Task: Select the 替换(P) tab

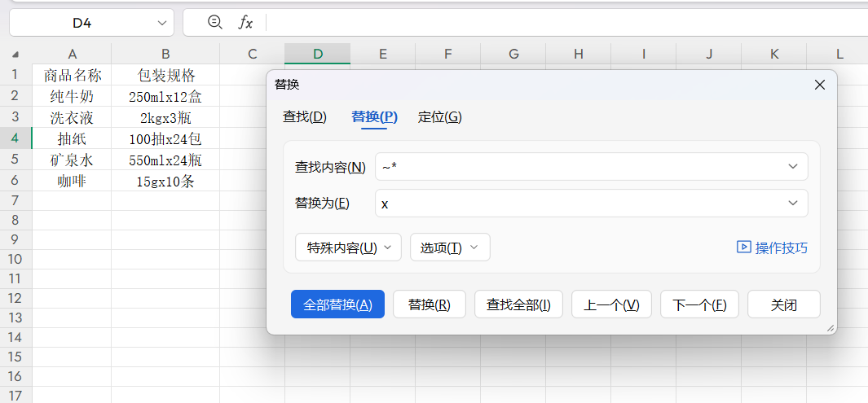Action: point(374,117)
